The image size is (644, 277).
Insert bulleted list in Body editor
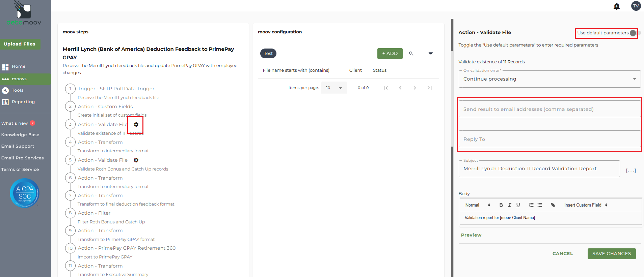point(540,205)
